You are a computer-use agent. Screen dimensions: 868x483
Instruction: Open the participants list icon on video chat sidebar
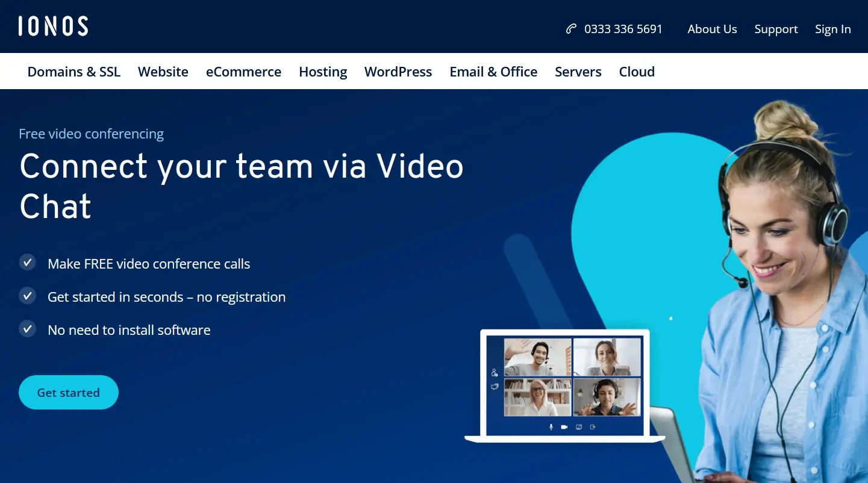coord(494,372)
